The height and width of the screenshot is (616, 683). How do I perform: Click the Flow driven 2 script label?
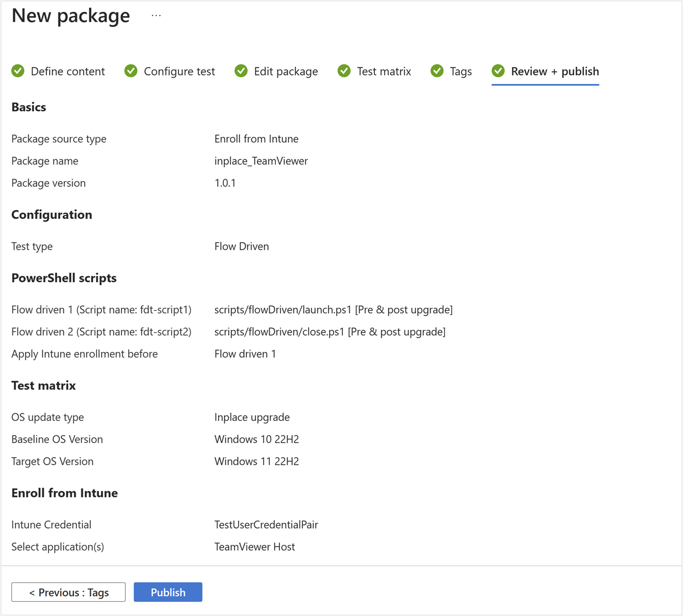102,331
